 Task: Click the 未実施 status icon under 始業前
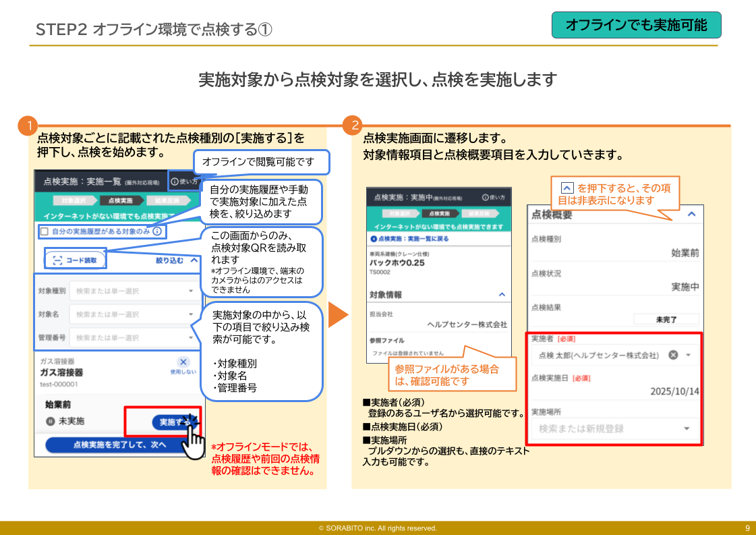[x=49, y=422]
